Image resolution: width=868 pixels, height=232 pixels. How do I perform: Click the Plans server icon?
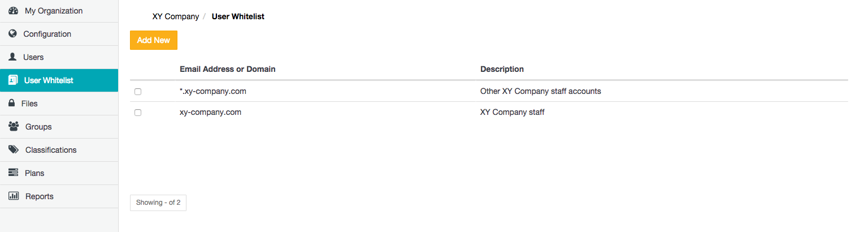14,173
